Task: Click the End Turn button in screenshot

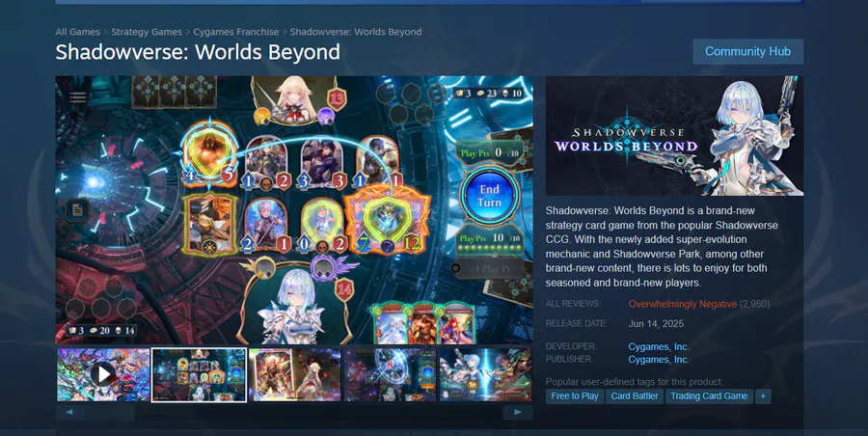Action: coord(489,196)
